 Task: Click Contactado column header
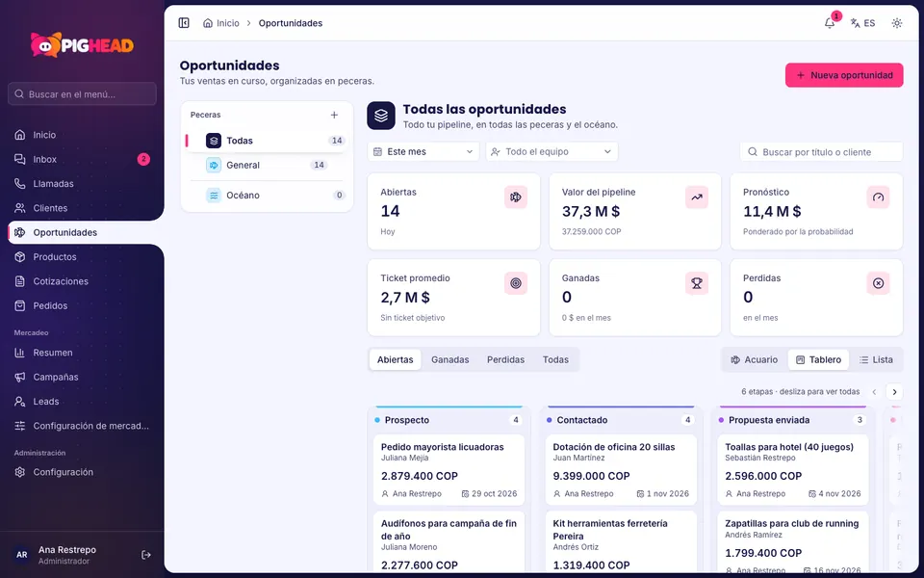[x=621, y=420]
